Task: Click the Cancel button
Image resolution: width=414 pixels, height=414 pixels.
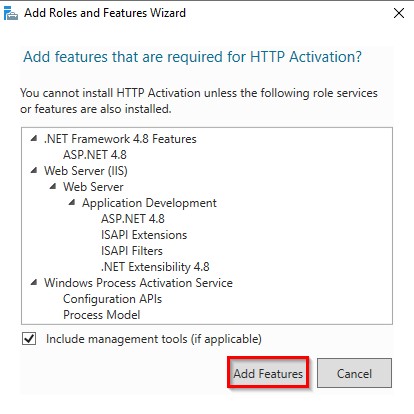Action: 354,373
